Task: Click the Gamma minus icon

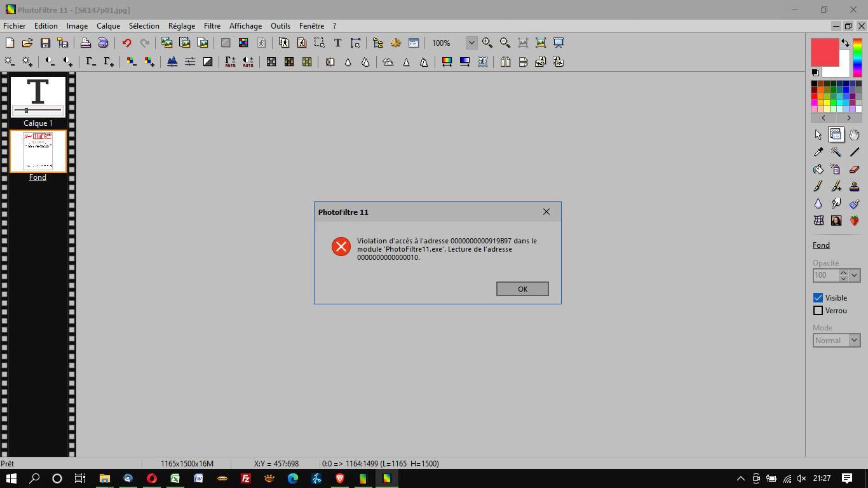Action: click(91, 62)
